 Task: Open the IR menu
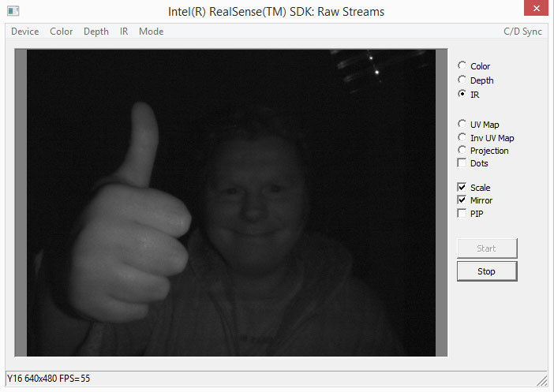[x=124, y=32]
